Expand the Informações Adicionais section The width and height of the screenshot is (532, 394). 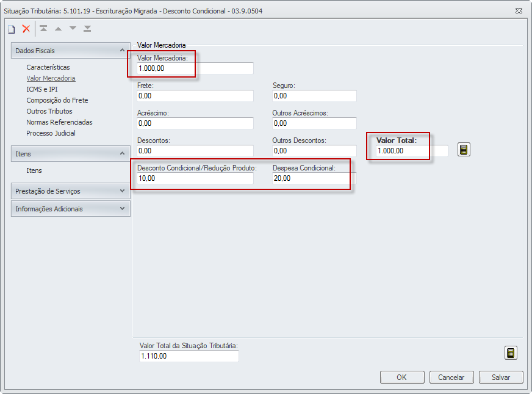122,209
